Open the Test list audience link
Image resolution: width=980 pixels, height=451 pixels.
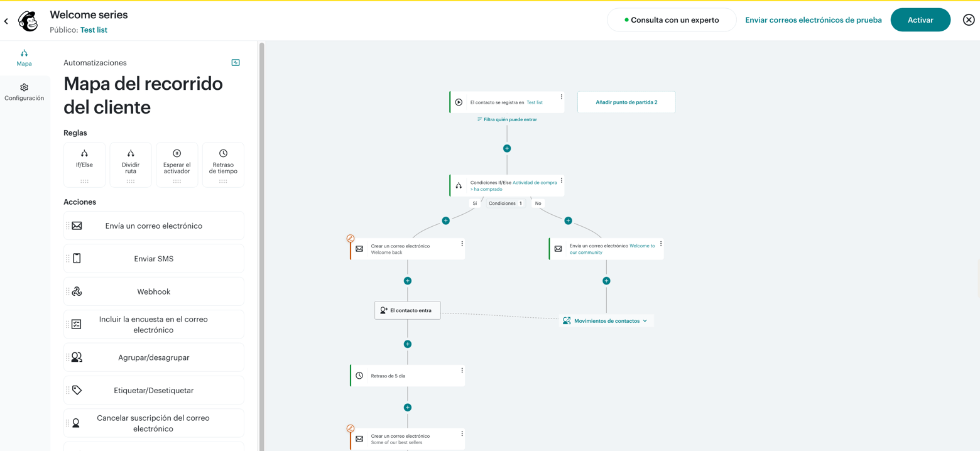[x=94, y=30]
